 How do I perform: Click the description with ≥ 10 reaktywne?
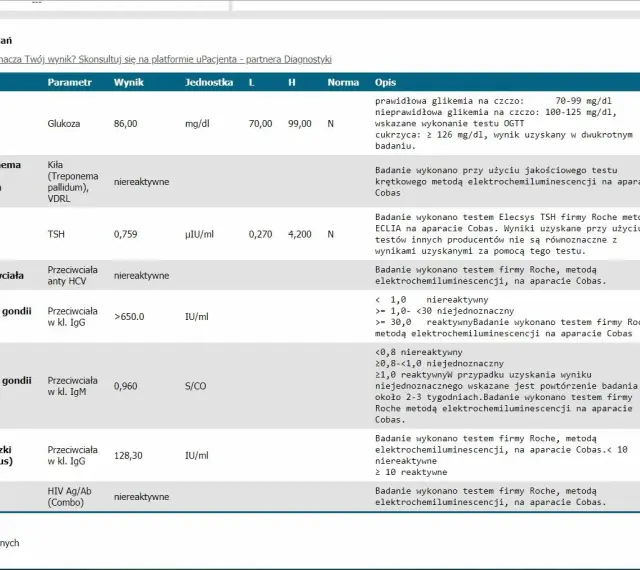coord(501,455)
